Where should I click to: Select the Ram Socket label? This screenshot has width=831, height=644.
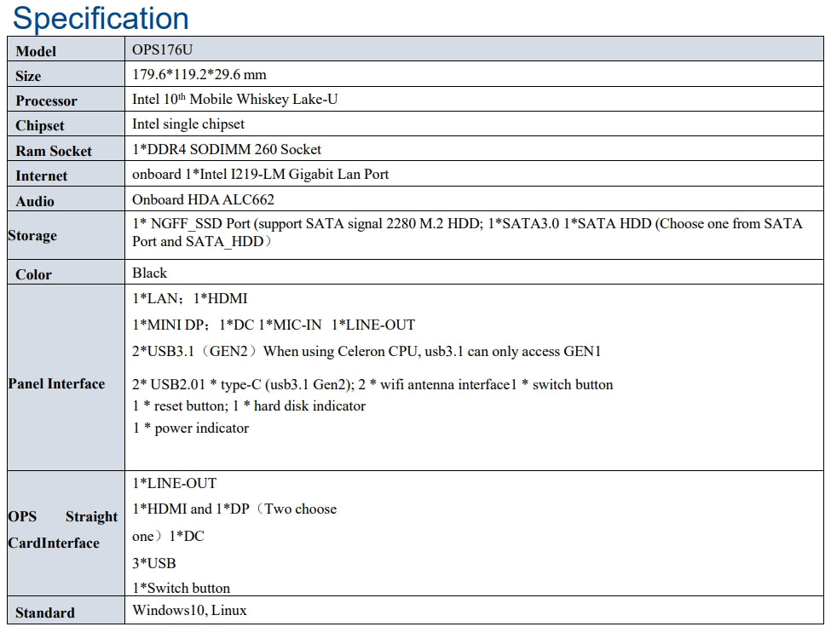click(54, 151)
